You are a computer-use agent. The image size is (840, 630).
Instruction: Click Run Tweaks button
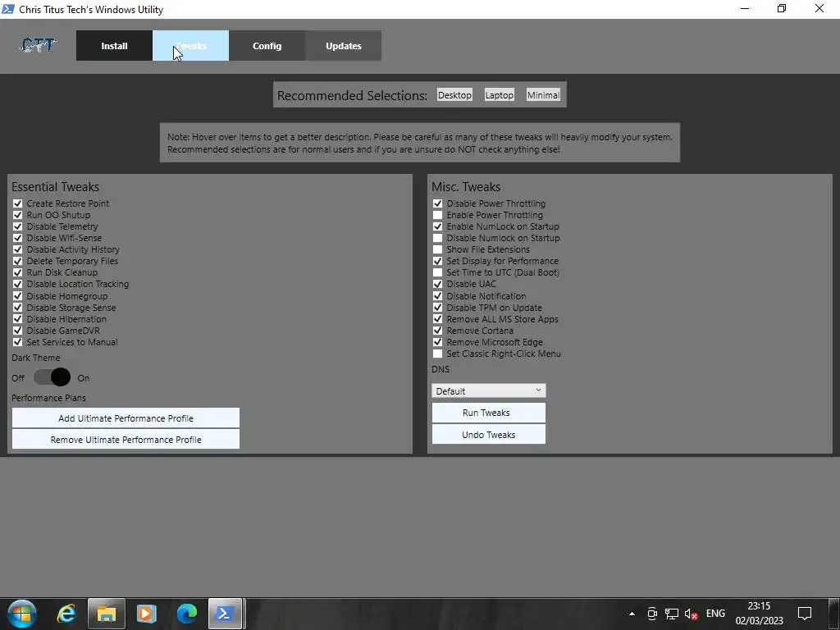point(489,413)
